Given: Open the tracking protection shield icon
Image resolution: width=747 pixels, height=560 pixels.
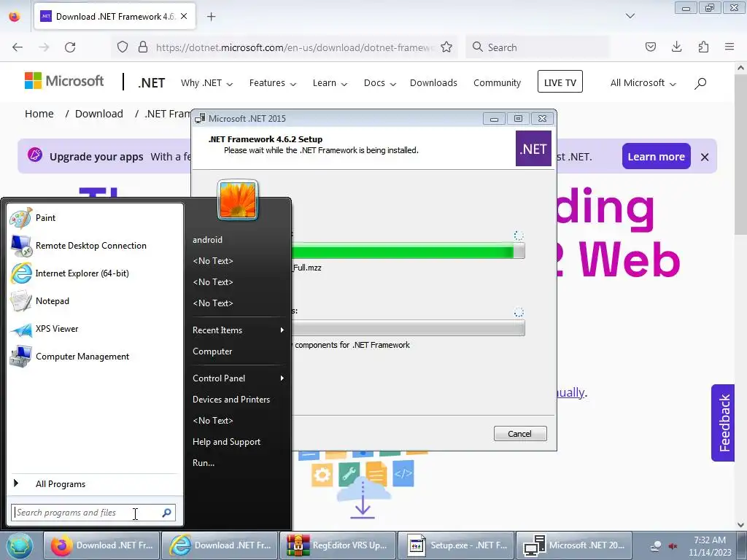Looking at the screenshot, I should pos(123,47).
